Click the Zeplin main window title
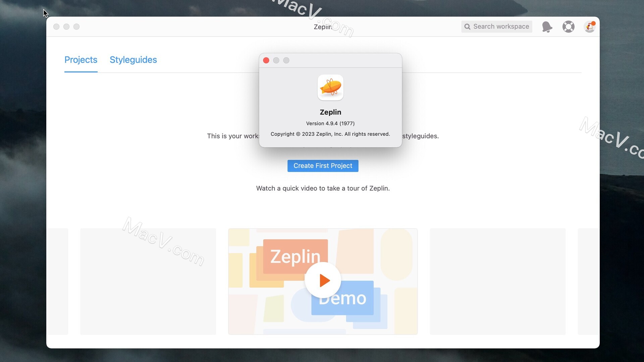The image size is (644, 362). tap(323, 27)
